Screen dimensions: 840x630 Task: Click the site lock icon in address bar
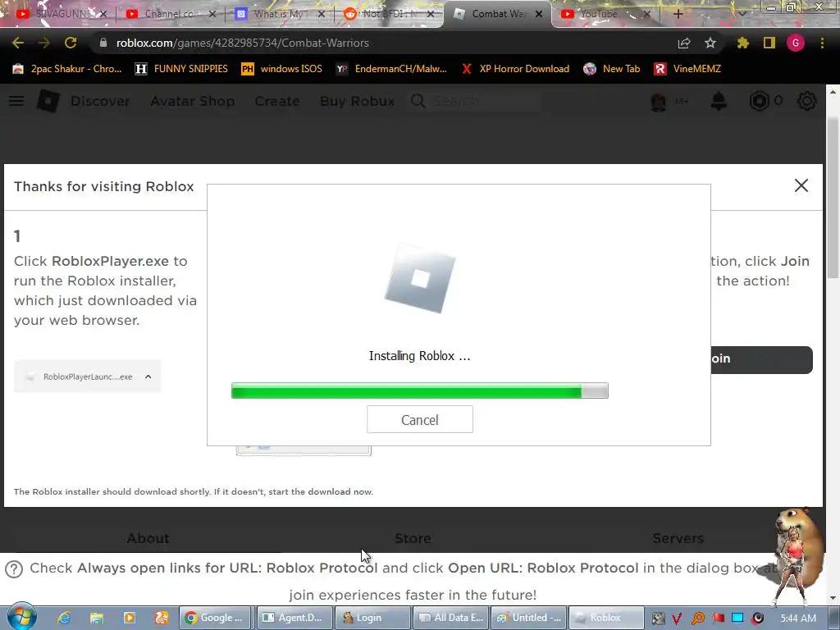pyautogui.click(x=103, y=43)
